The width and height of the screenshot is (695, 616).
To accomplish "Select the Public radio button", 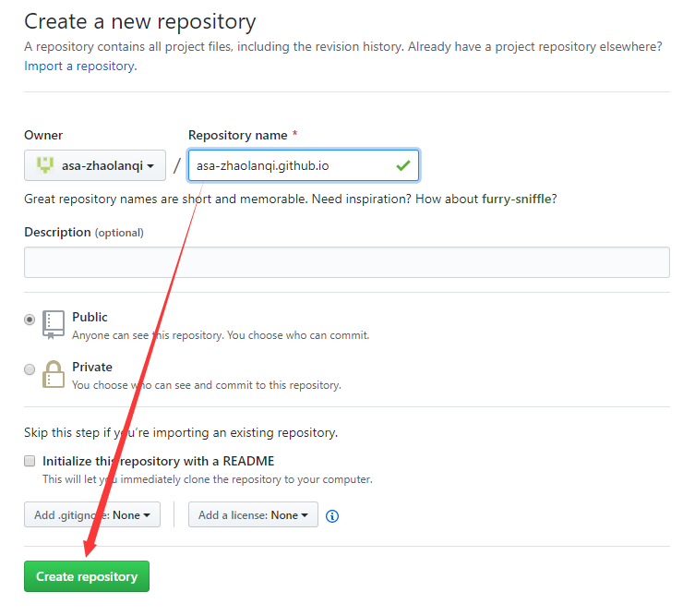I will (x=30, y=320).
